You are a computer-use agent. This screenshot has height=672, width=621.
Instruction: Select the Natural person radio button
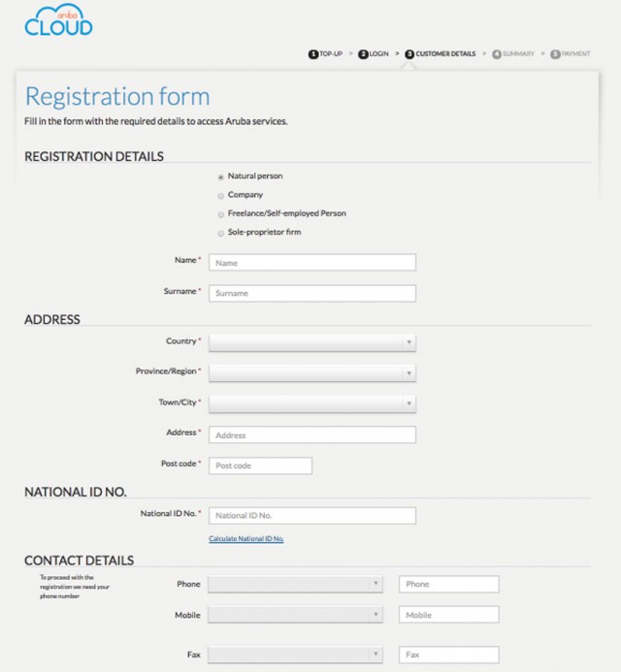click(x=221, y=177)
